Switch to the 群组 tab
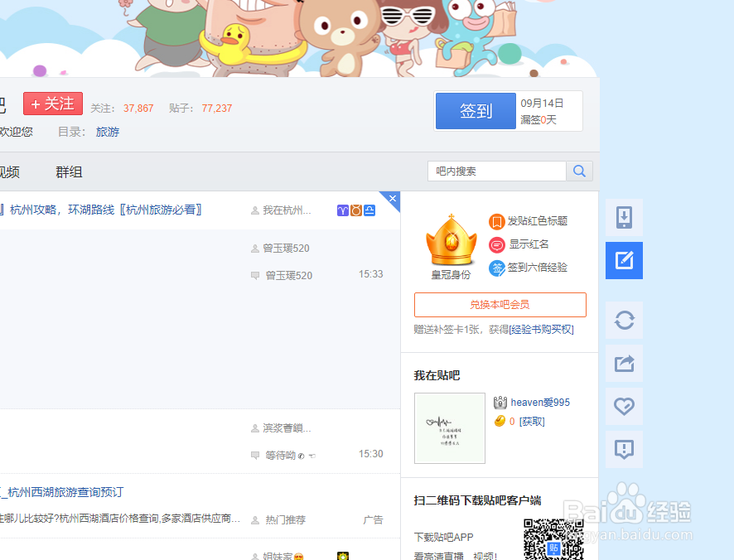Screen dimensions: 734x560 pos(69,171)
